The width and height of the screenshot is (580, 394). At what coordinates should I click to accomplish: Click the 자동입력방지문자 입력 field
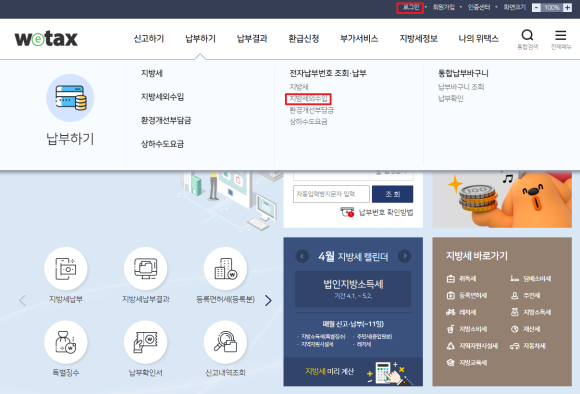331,194
